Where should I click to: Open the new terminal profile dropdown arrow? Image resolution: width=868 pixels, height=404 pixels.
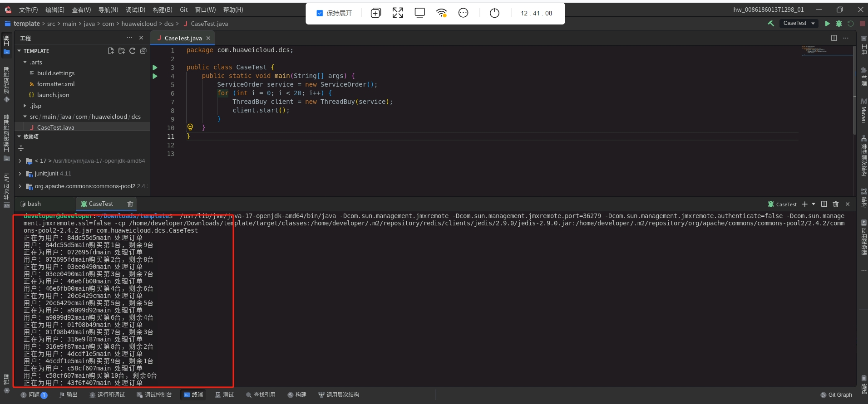(814, 204)
